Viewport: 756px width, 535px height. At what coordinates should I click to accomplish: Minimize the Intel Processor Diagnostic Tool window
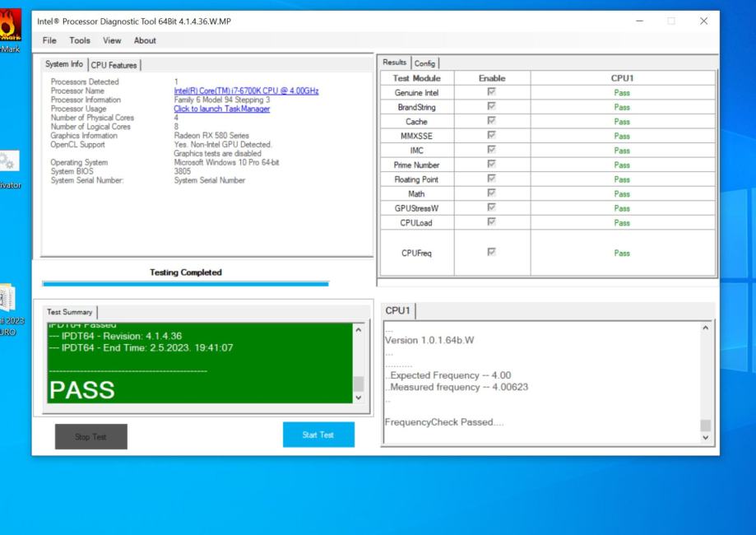[x=641, y=21]
